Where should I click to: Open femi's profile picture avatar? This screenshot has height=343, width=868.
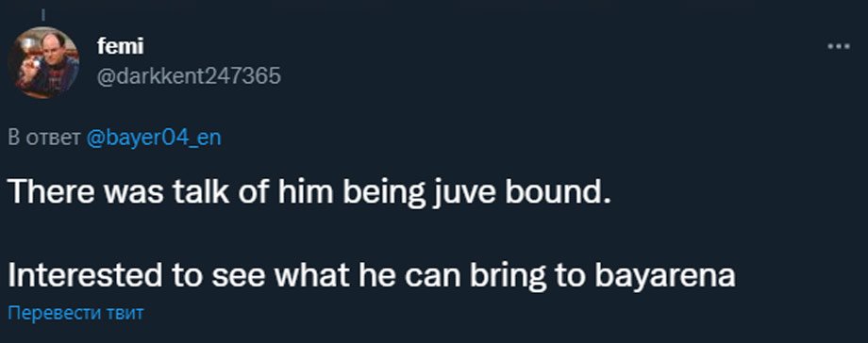[x=43, y=62]
